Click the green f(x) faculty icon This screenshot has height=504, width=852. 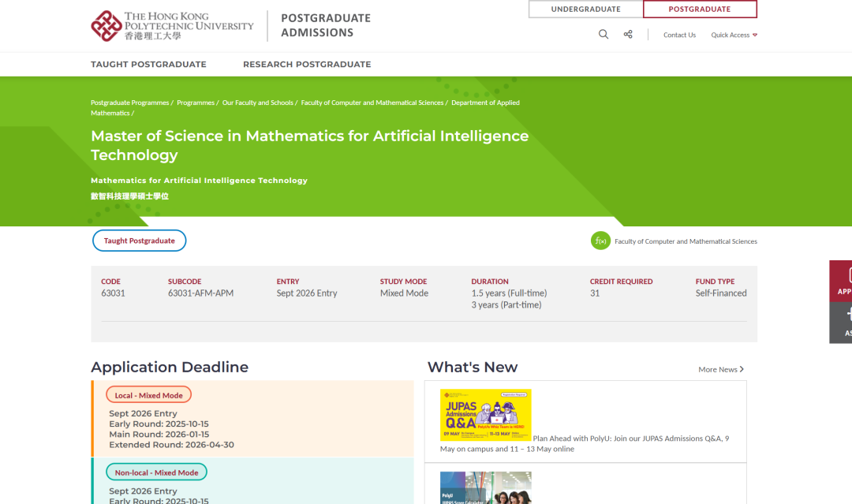600,241
